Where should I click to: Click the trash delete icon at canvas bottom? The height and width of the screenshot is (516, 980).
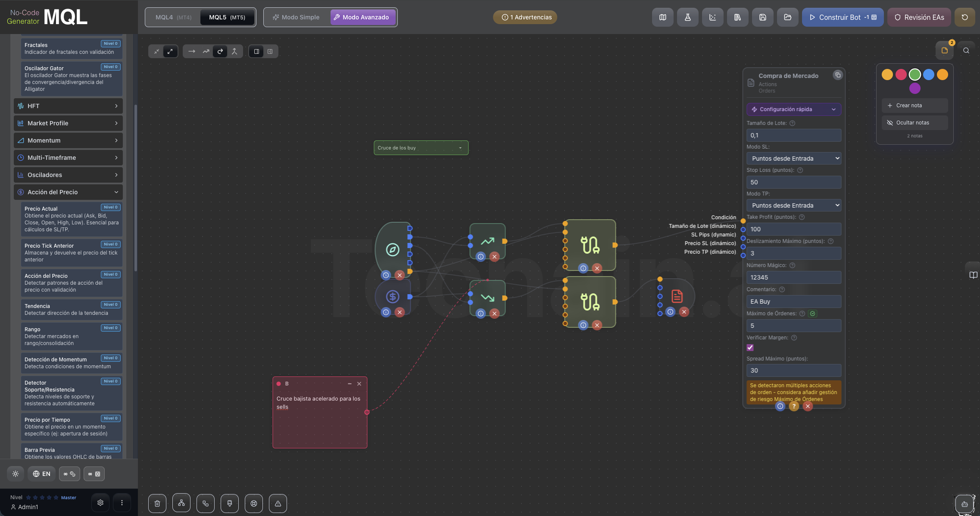pyautogui.click(x=157, y=504)
